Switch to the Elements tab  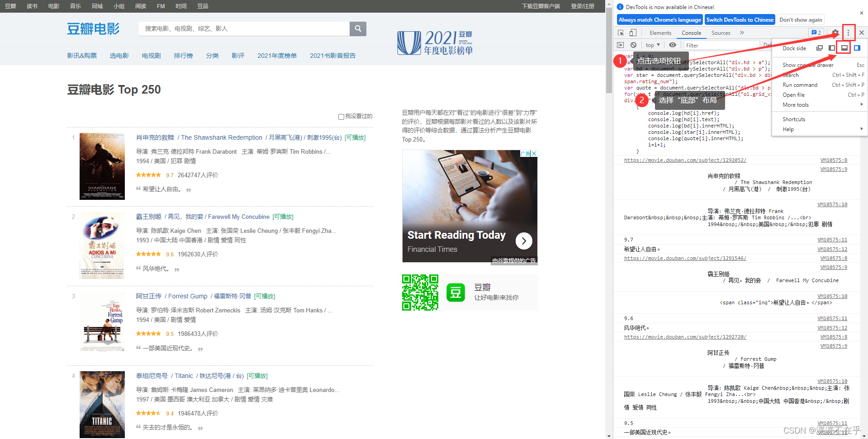point(660,33)
